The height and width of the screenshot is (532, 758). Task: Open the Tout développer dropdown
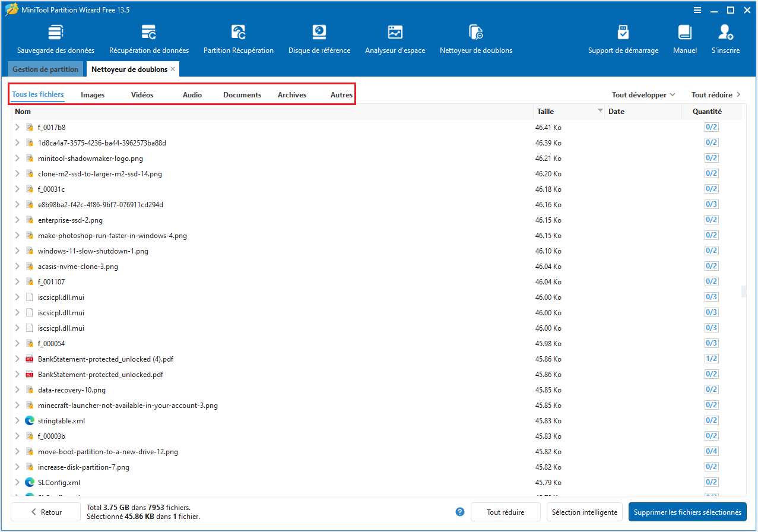[643, 94]
